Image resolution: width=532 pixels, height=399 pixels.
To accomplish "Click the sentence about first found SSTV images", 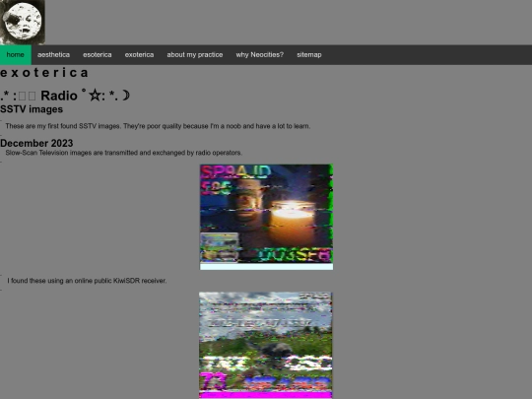I will point(158,126).
